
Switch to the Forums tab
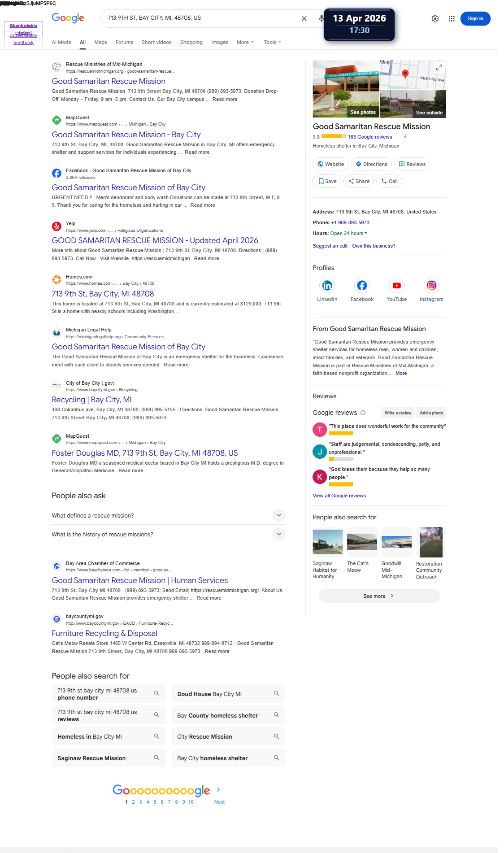[x=124, y=42]
